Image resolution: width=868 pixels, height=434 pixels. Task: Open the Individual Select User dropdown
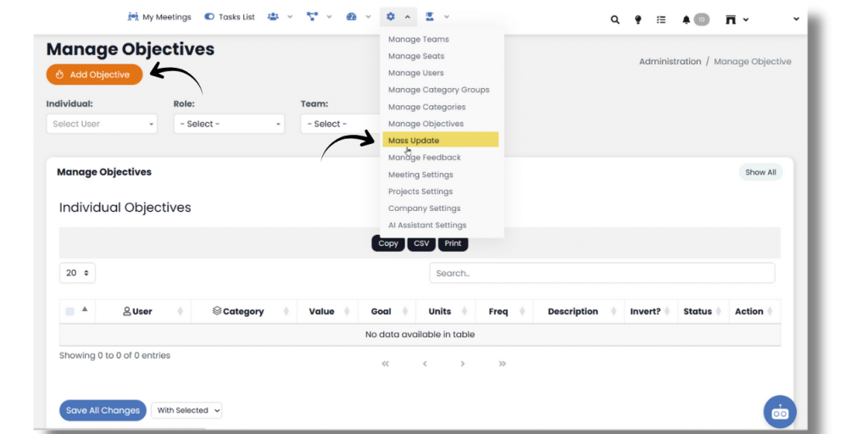(102, 124)
